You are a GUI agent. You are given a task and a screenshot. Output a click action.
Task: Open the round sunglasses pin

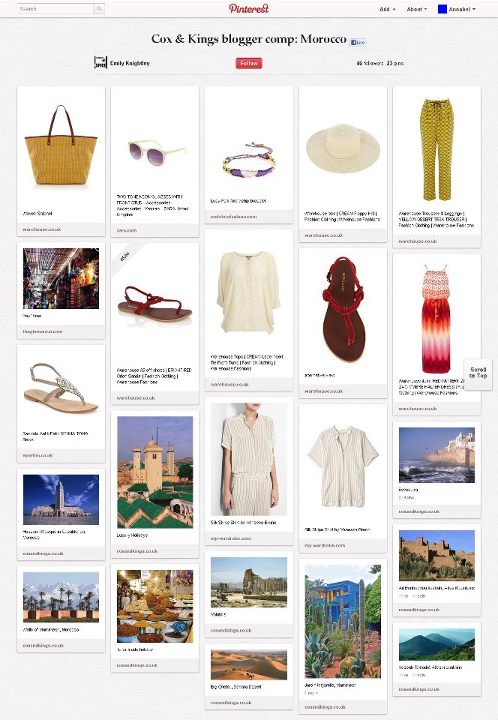(156, 152)
